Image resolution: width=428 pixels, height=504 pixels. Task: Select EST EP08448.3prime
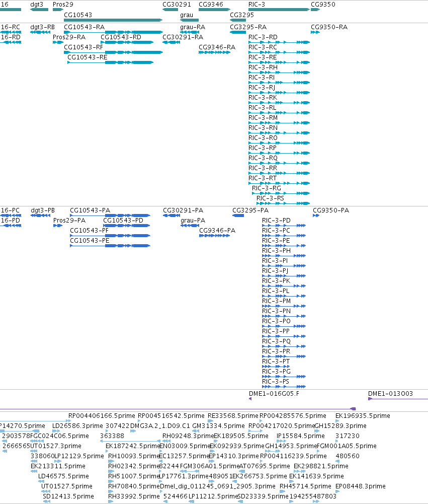coord(361,486)
